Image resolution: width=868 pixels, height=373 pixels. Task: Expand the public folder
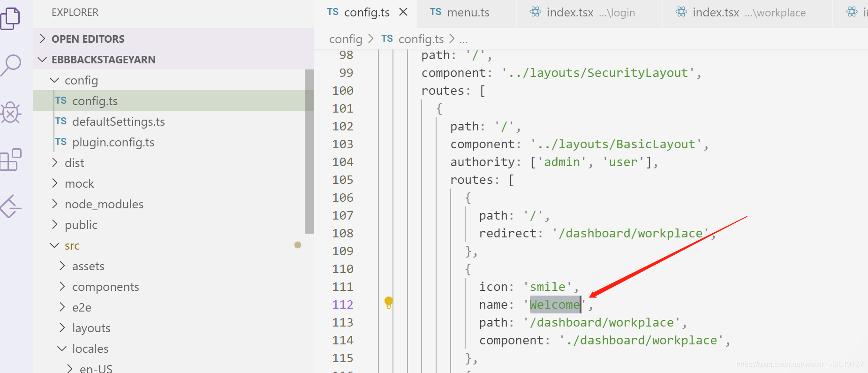click(54, 225)
